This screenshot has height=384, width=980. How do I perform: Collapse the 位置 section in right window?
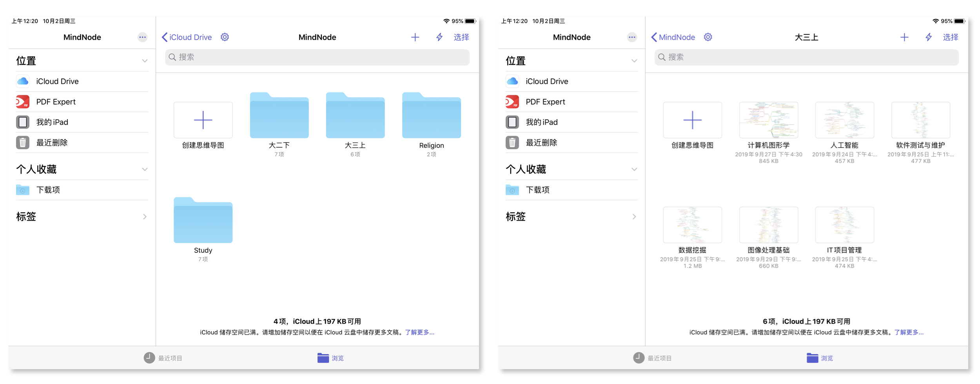634,61
